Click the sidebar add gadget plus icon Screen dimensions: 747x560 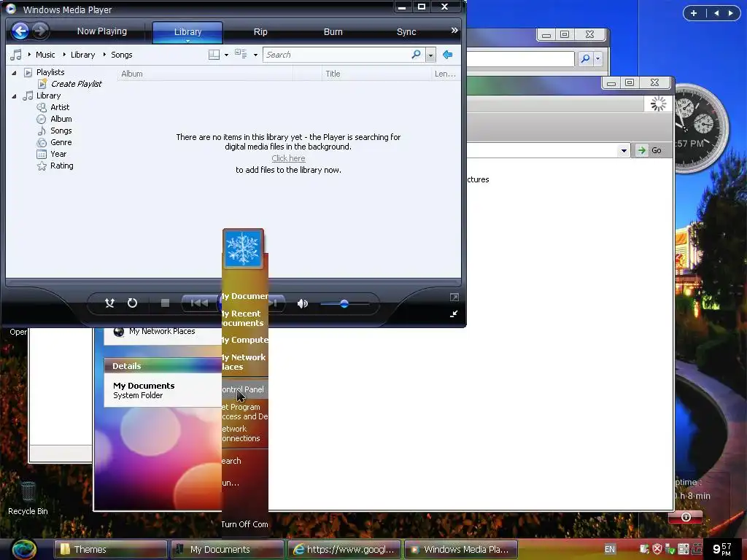click(x=694, y=13)
